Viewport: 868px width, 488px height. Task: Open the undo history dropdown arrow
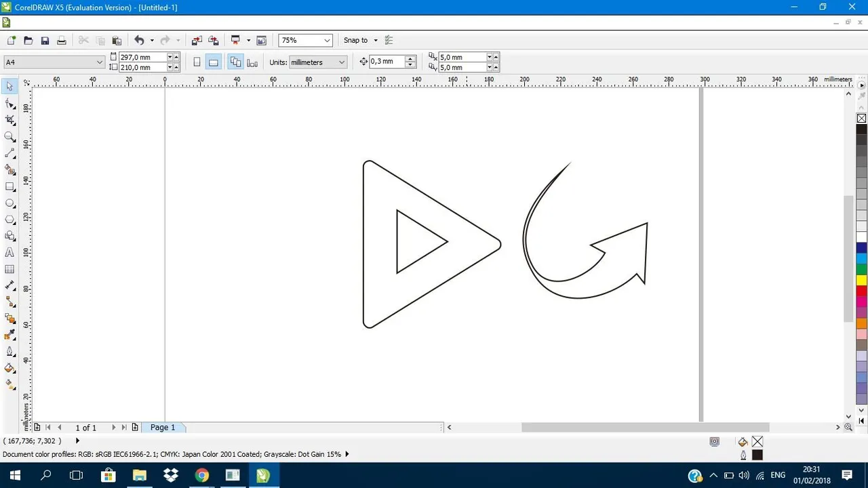click(x=152, y=41)
